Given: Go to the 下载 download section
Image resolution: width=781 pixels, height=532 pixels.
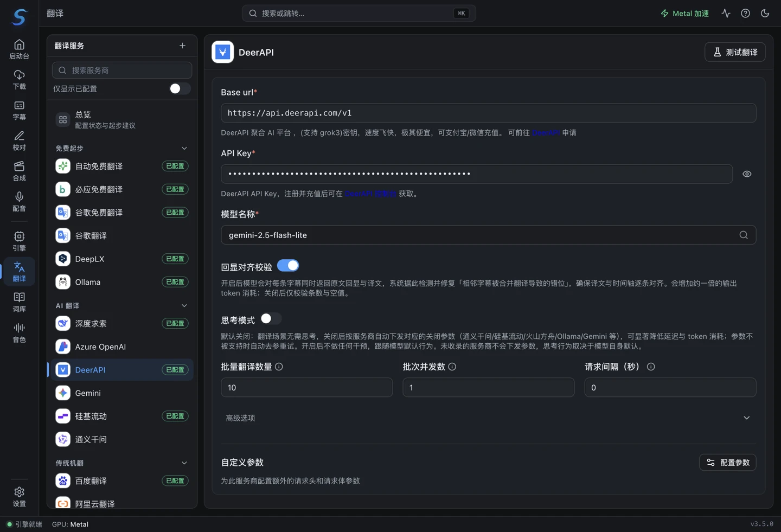Looking at the screenshot, I should coord(19,79).
